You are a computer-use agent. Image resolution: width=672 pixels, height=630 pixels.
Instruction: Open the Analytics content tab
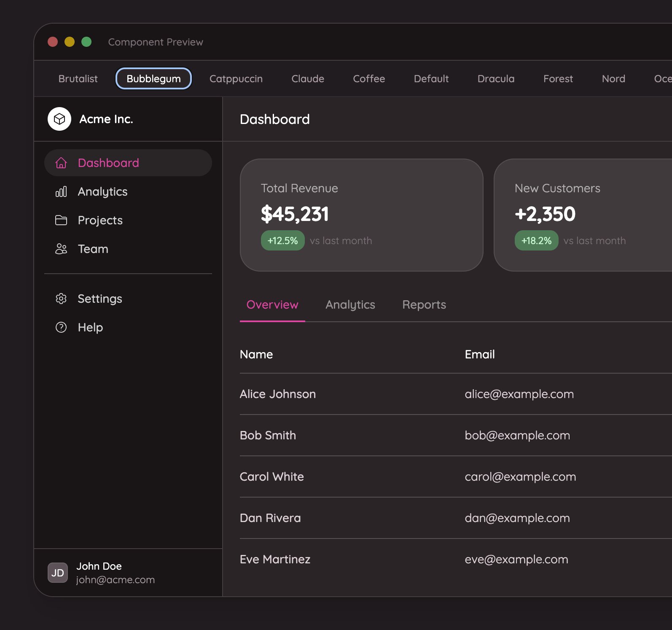coord(350,305)
